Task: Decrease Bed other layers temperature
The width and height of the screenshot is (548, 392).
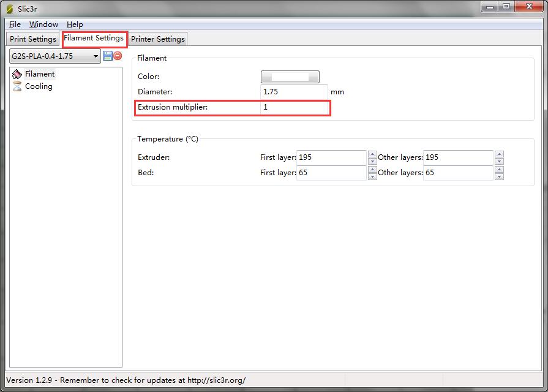Action: pyautogui.click(x=500, y=176)
